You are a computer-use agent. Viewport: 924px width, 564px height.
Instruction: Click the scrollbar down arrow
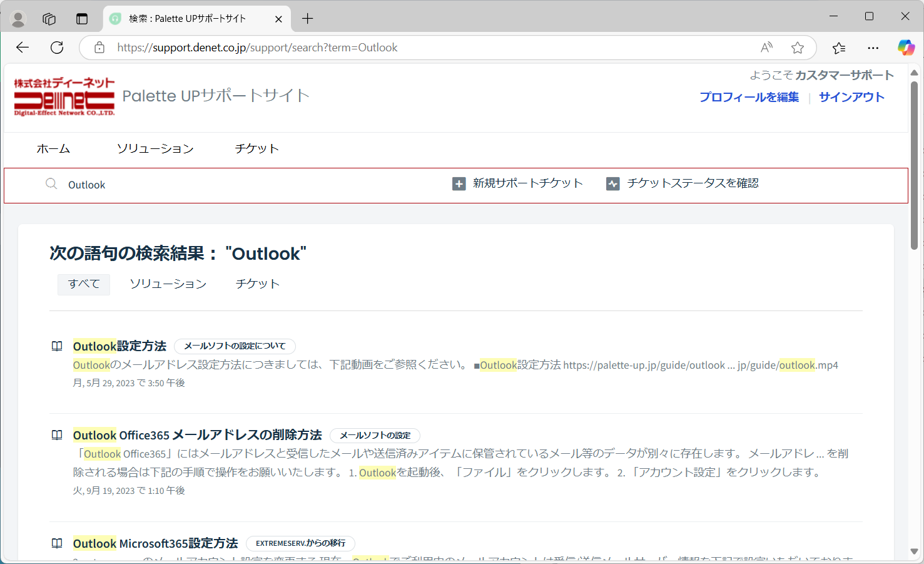pyautogui.click(x=914, y=551)
